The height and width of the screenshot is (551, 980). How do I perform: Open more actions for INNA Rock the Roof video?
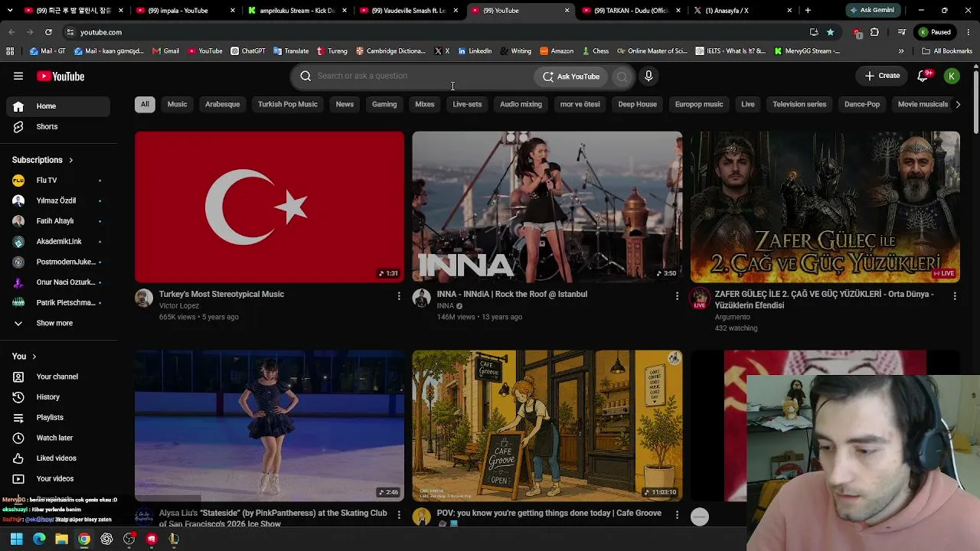point(677,295)
